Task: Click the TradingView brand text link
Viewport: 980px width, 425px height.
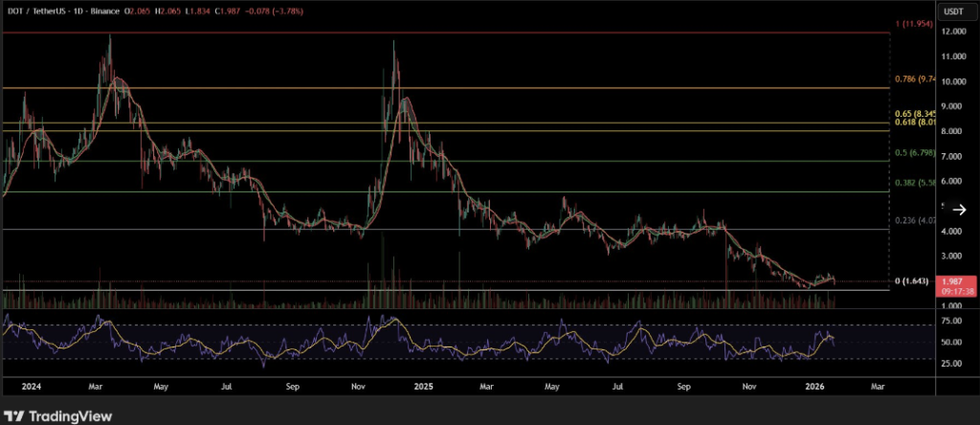Action: pos(70,416)
